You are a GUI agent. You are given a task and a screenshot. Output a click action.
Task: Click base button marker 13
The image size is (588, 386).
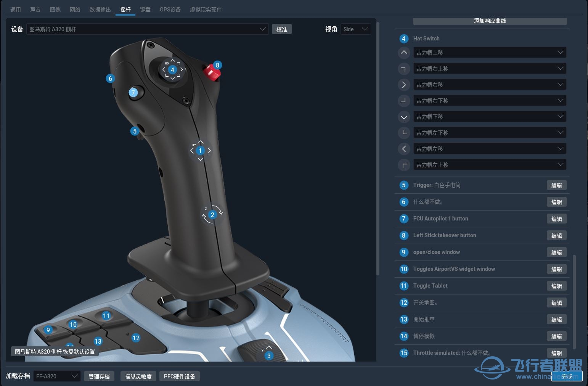click(x=98, y=341)
